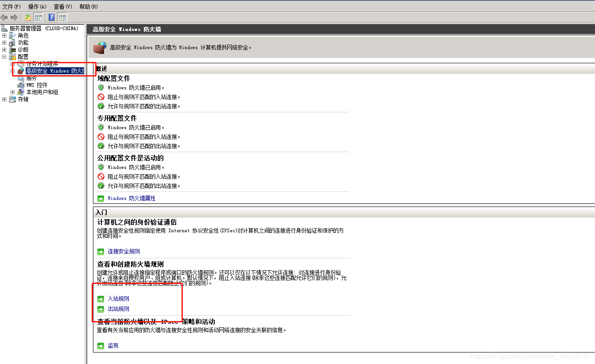
Task: Select the 角色 tree node
Action: (23, 35)
